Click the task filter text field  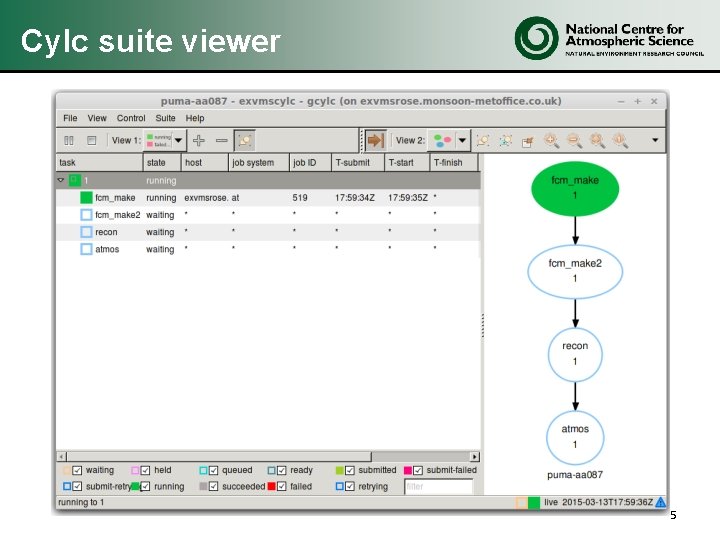(x=438, y=486)
